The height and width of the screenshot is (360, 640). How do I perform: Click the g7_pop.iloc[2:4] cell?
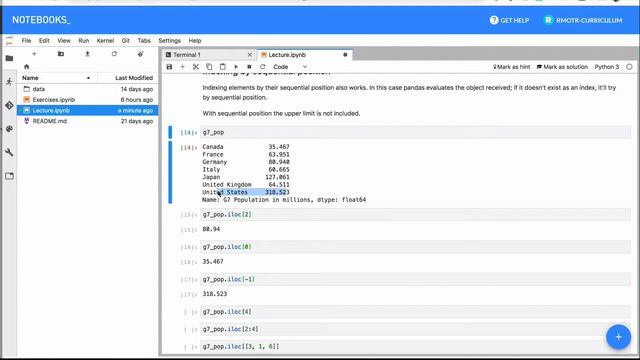tap(415, 329)
